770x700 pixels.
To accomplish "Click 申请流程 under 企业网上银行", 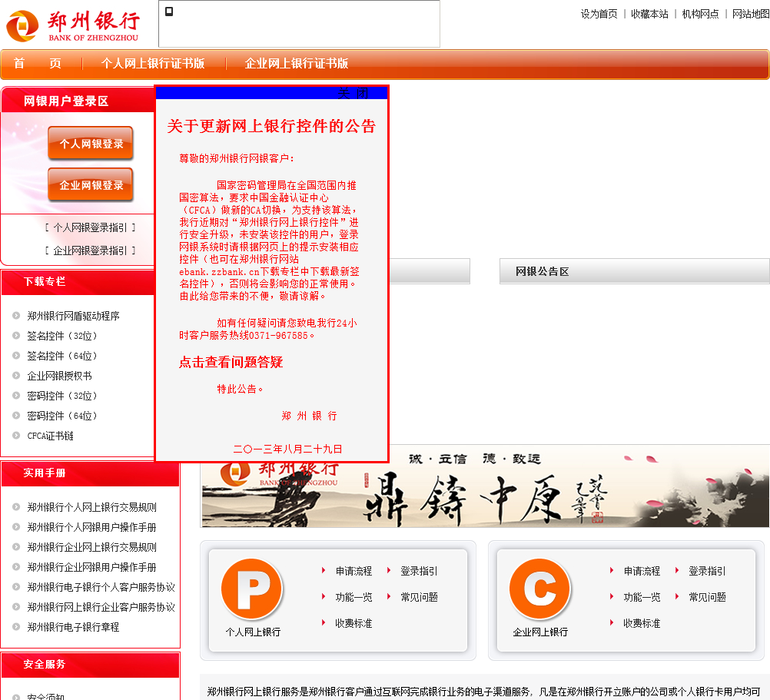I will (x=642, y=571).
